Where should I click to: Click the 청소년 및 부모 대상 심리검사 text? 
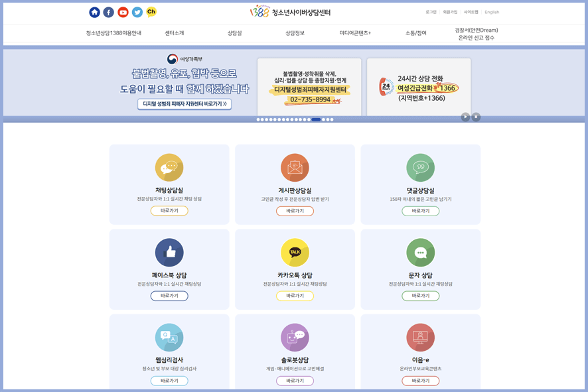click(x=169, y=369)
